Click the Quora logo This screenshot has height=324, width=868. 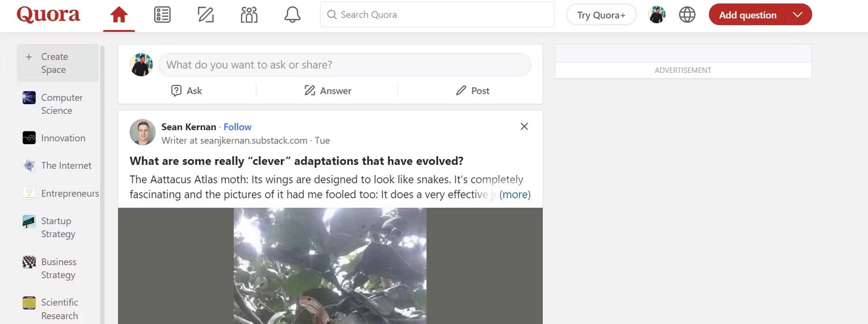(48, 14)
